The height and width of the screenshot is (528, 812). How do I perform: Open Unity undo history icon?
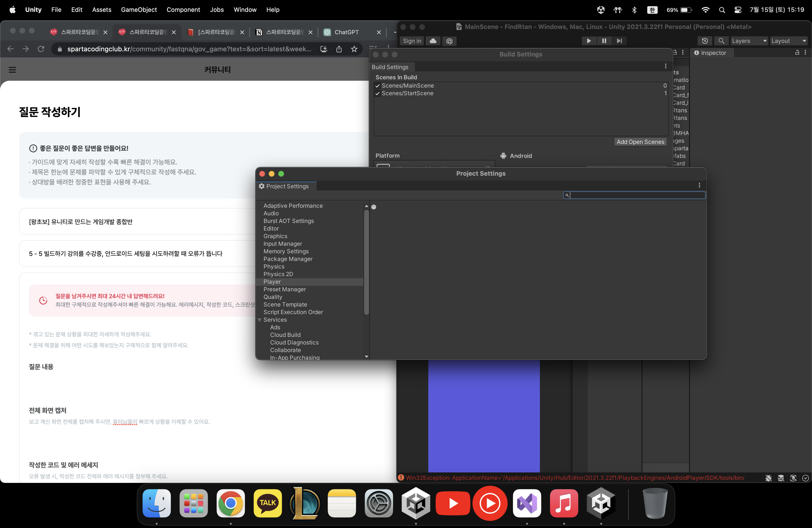[x=705, y=41]
